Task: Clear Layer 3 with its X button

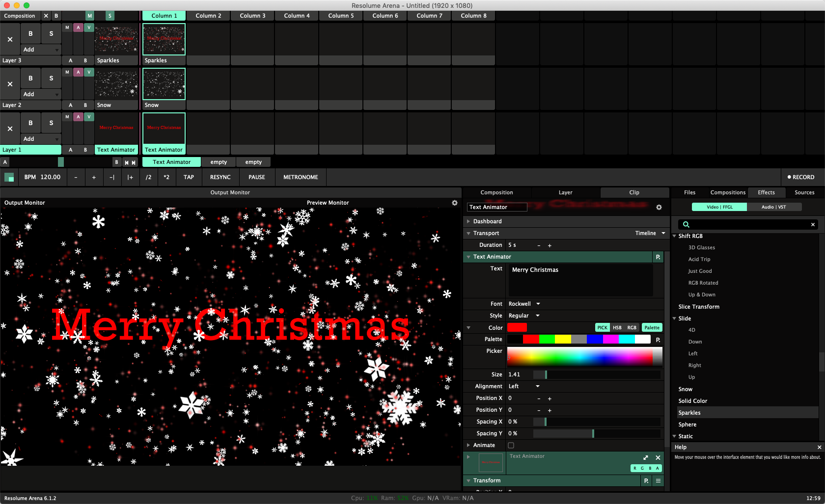Action: click(10, 39)
